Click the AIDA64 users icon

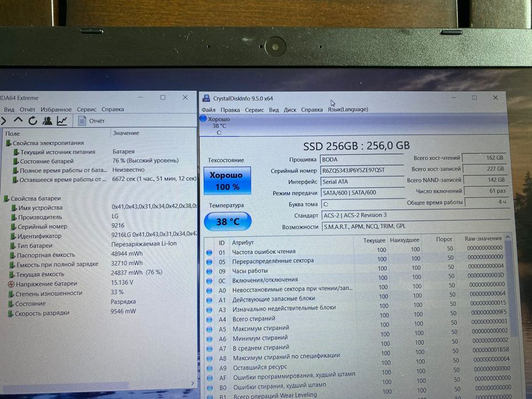tap(47, 120)
